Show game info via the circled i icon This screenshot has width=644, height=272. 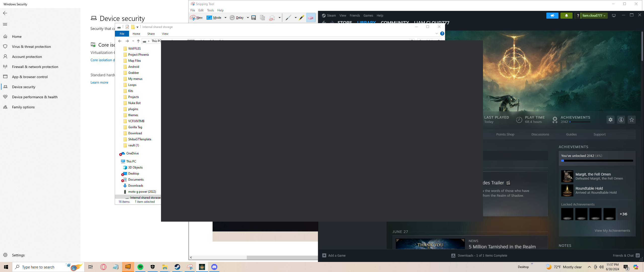[621, 120]
